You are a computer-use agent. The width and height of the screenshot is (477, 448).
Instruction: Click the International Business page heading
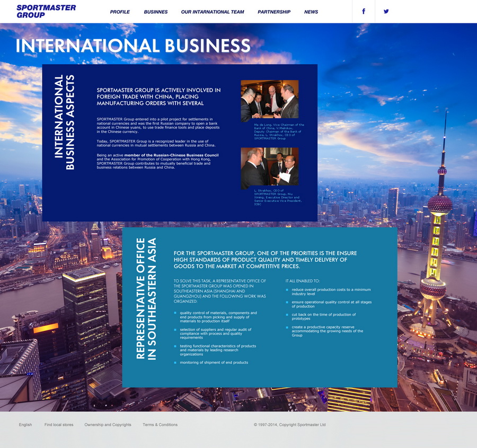point(133,46)
